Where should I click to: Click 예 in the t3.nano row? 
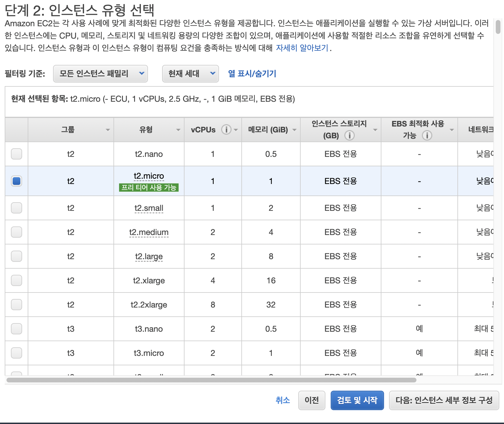coord(419,329)
